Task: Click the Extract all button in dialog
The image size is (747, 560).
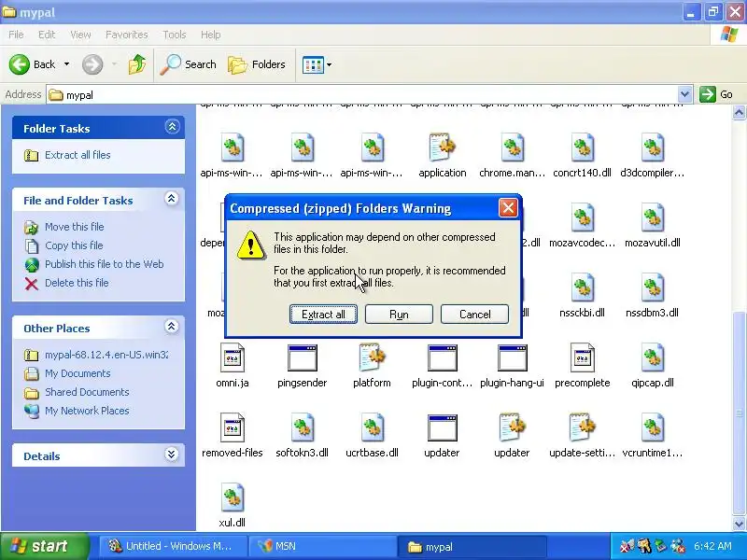Action: pos(323,315)
